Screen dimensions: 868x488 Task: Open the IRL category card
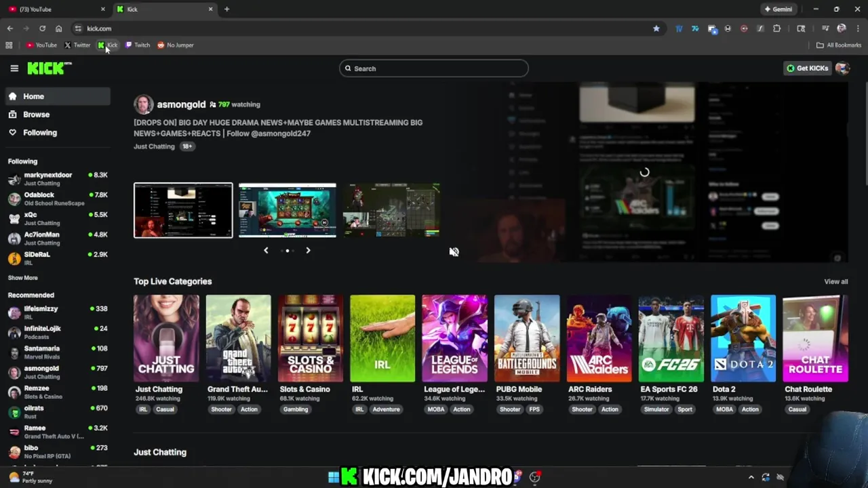click(382, 338)
